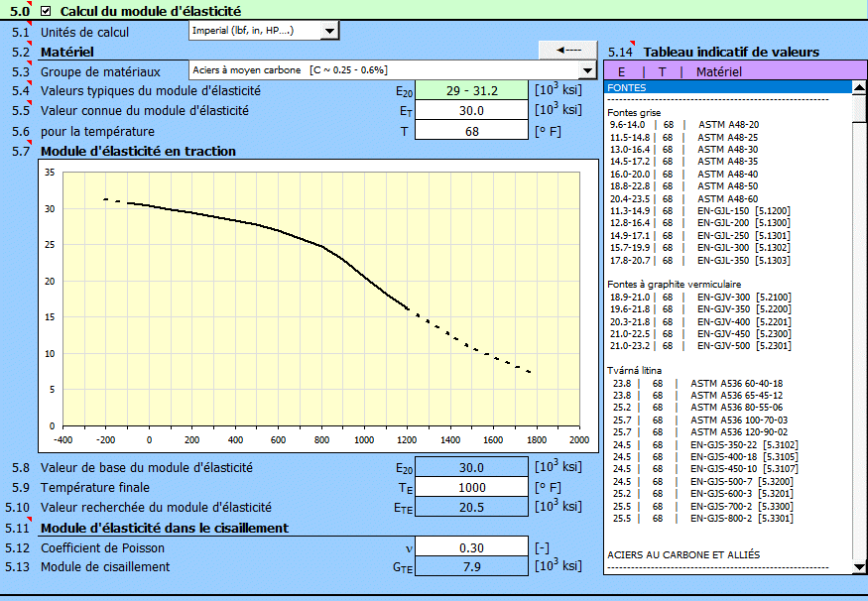Select the EN-GJS-450-10 [5.3107] row
The image size is (868, 601).
pyautogui.click(x=728, y=469)
